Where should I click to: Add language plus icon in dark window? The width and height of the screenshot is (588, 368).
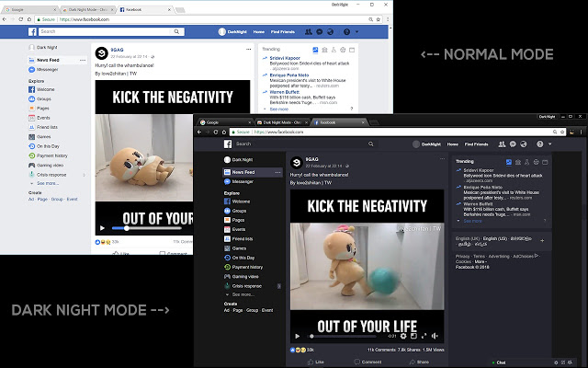(542, 241)
